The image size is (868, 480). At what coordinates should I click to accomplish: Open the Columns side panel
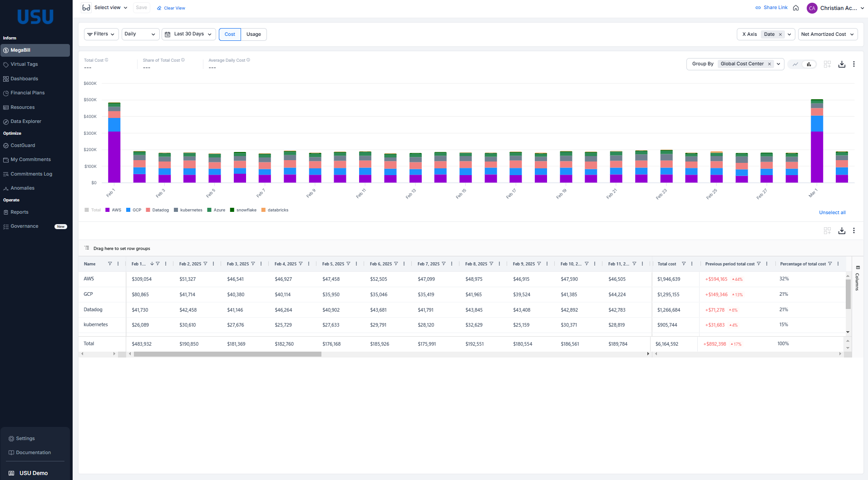858,278
